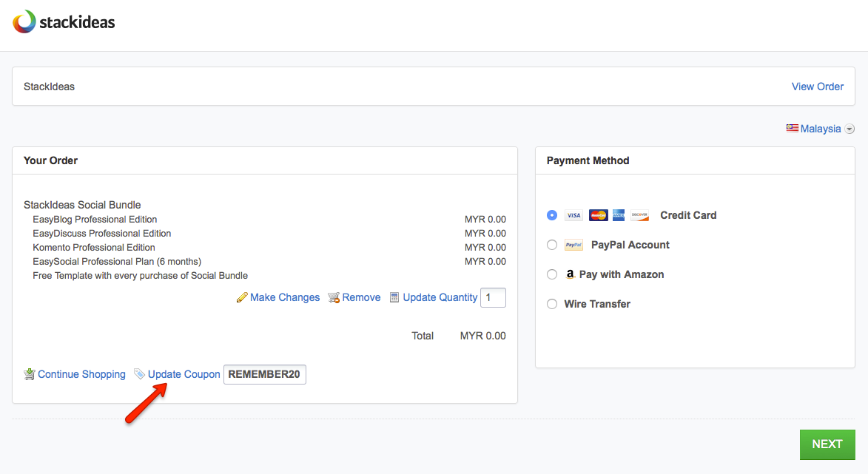Screen dimensions: 868x474
Task: Click the pencil icon beside Make Changes
Action: [x=242, y=297]
